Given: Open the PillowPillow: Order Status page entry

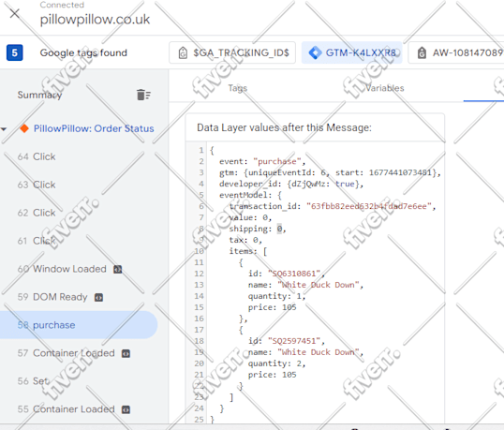Looking at the screenshot, I should click(94, 128).
